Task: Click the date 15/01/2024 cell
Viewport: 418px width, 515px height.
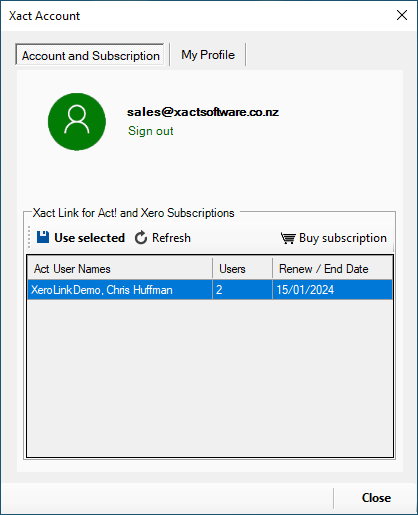Action: click(x=333, y=290)
